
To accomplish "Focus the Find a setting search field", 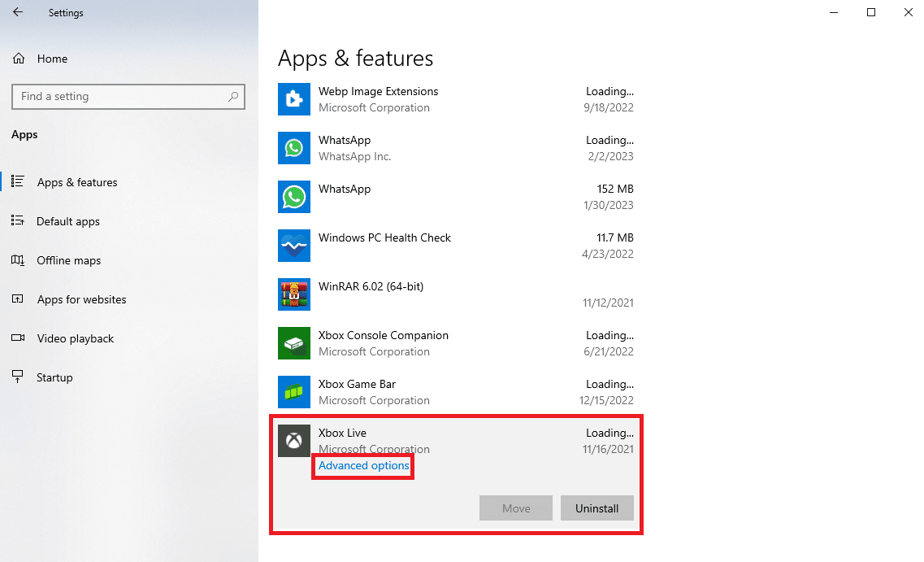I will tap(128, 96).
